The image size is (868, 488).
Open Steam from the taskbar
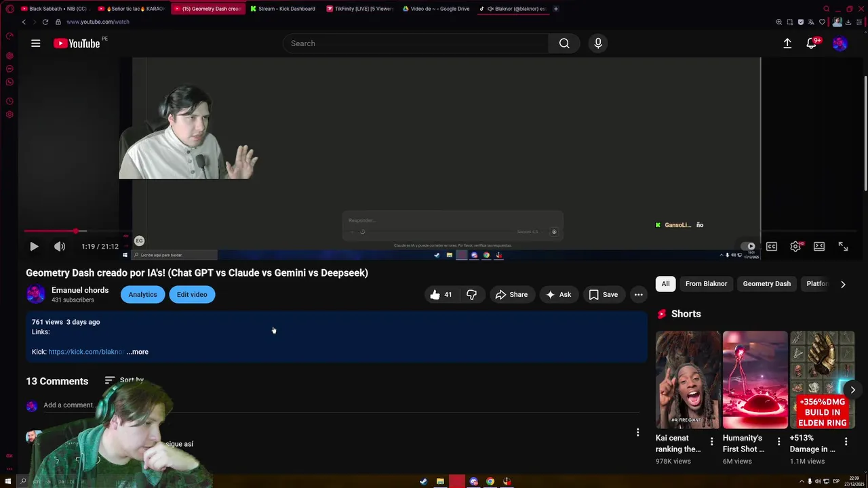point(424,481)
